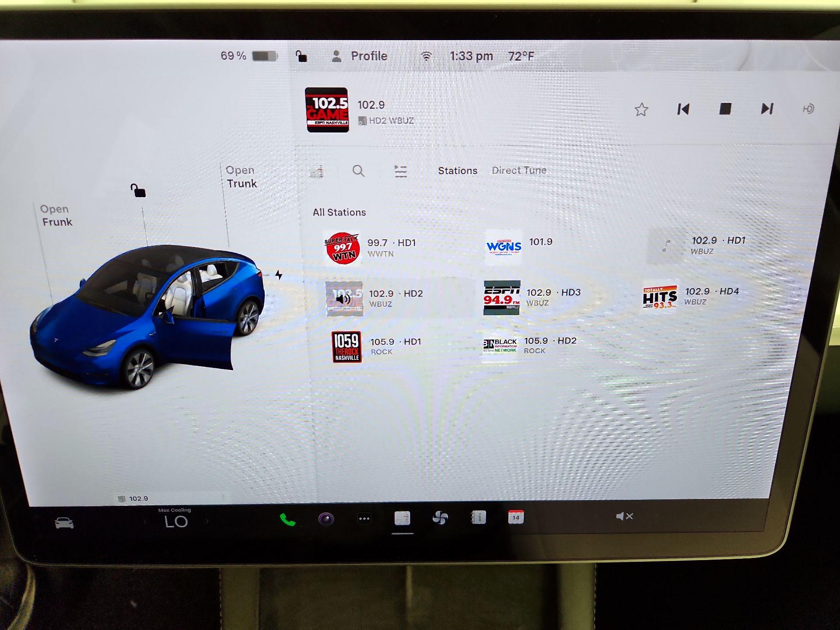The width and height of the screenshot is (840, 630).
Task: Unmute audio via the speaker icon
Action: click(625, 516)
